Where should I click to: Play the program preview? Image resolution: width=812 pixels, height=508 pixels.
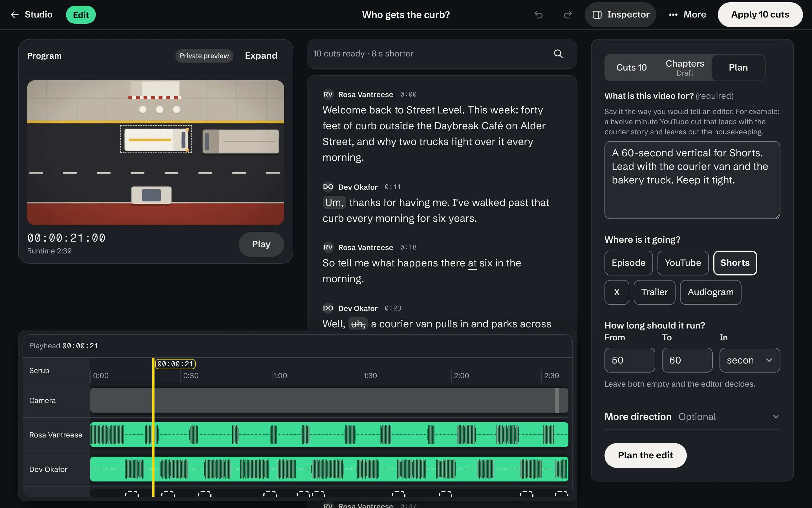[261, 244]
